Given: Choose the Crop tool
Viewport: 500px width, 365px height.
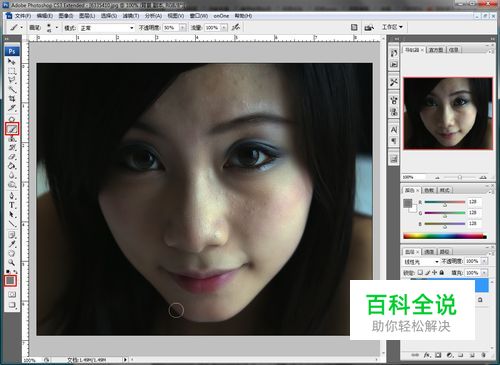Looking at the screenshot, I should 12,99.
